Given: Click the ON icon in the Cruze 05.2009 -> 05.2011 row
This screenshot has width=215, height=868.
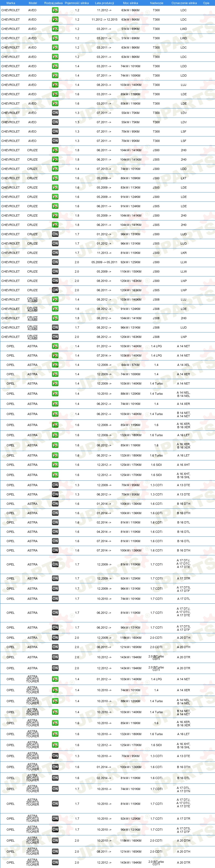Looking at the screenshot, I should (x=55, y=262).
